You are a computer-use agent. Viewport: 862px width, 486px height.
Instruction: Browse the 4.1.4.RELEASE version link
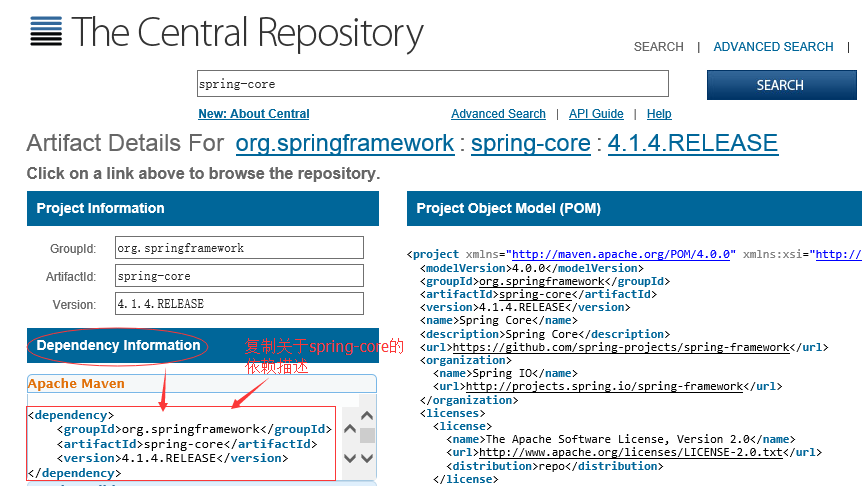coord(693,143)
